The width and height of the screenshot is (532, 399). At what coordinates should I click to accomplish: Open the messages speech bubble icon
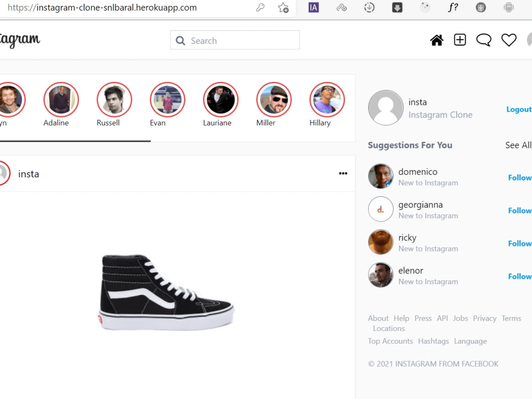484,40
